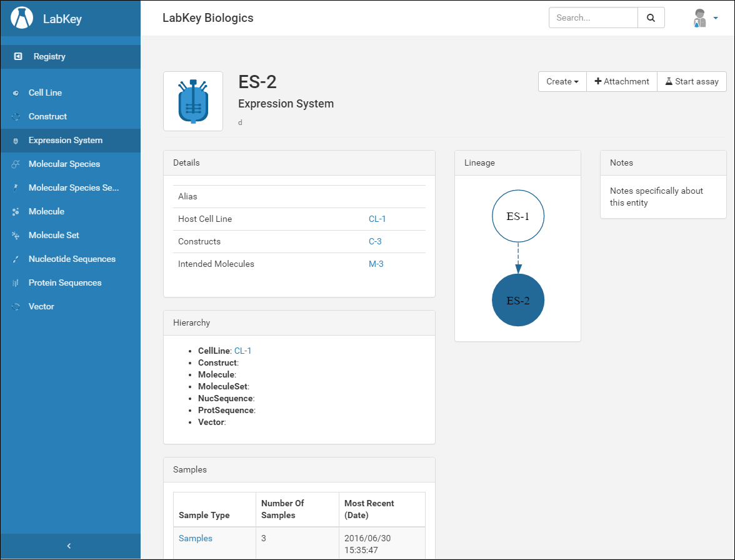Click the ES-2 lineage node
The width and height of the screenshot is (735, 560).
click(518, 301)
